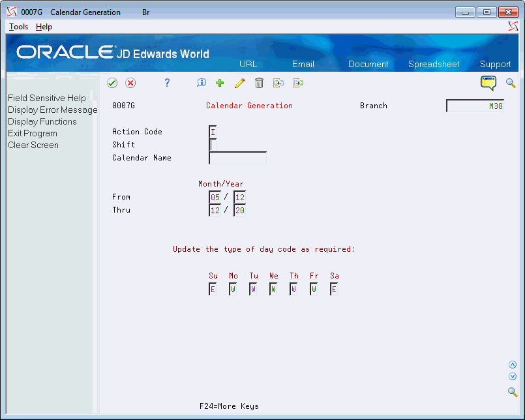Close the Calendar Generation window
Image resolution: width=525 pixels, height=420 pixels.
click(x=508, y=12)
